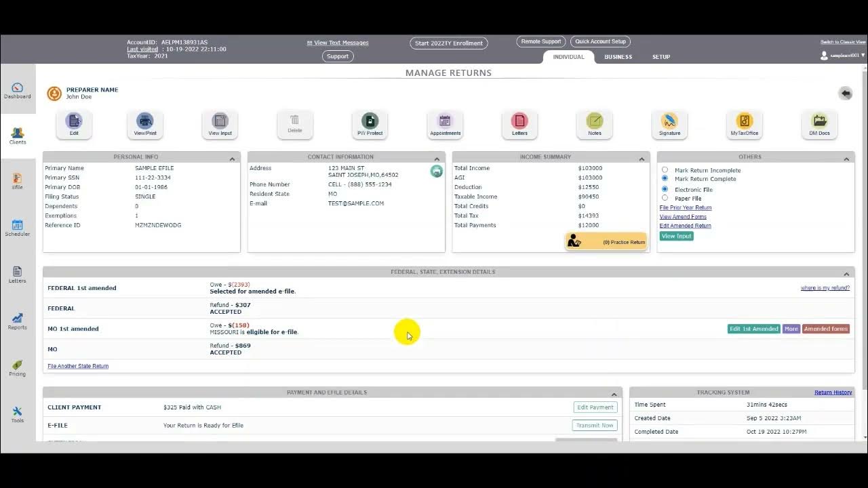Open the Reports sidebar icon
Screen dimensions: 868x488
(17, 321)
